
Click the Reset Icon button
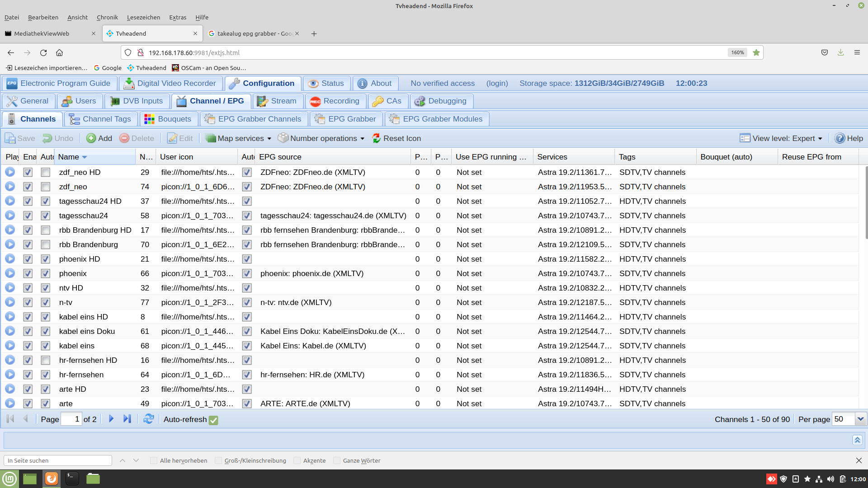[x=396, y=138]
